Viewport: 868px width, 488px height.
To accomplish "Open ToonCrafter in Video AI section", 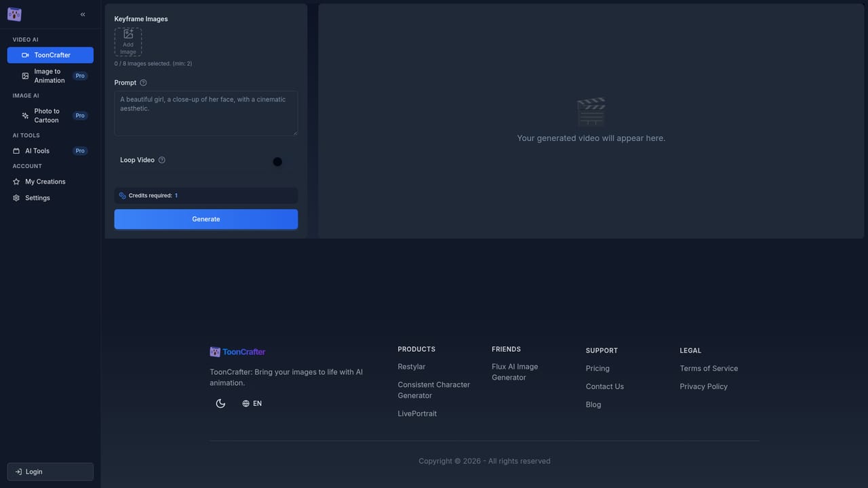I will (x=50, y=55).
